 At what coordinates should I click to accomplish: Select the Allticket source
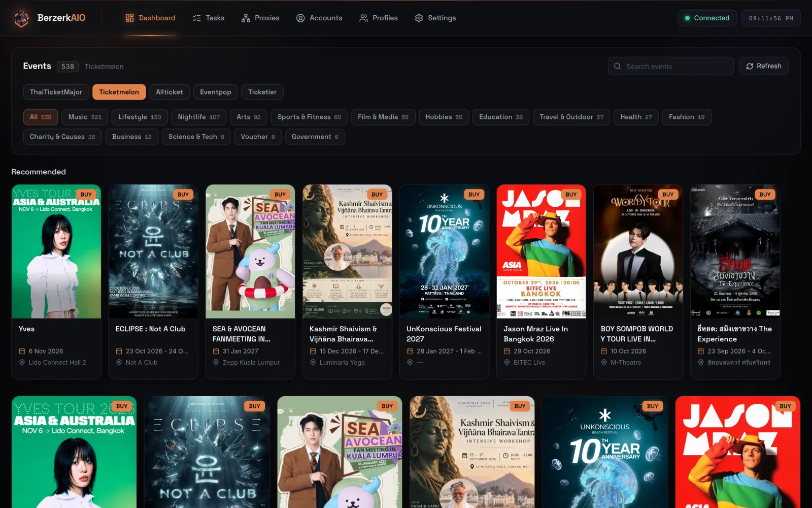tap(170, 92)
